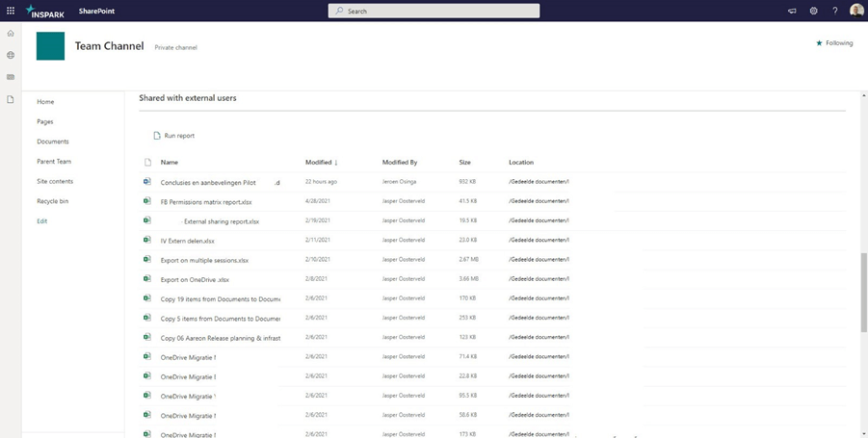868x438 pixels.
Task: Select the 3.66 MB size value
Action: click(x=469, y=279)
